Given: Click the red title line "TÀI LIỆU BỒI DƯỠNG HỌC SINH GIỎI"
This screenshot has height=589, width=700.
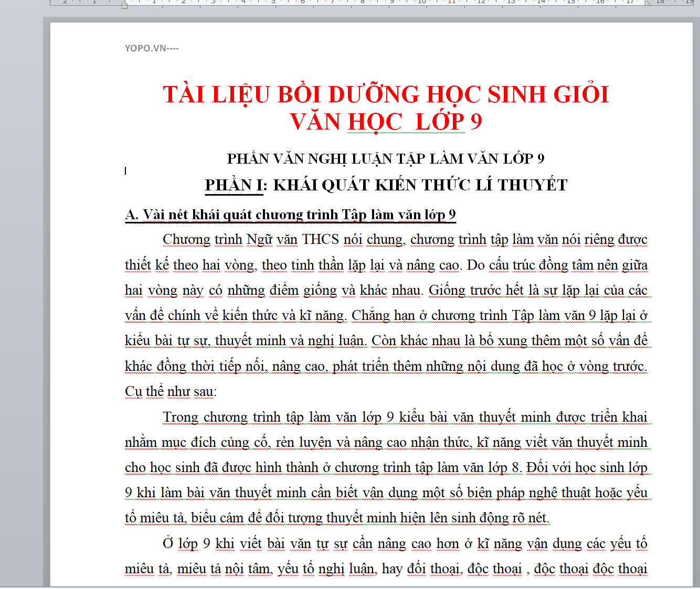Looking at the screenshot, I should pyautogui.click(x=386, y=95).
